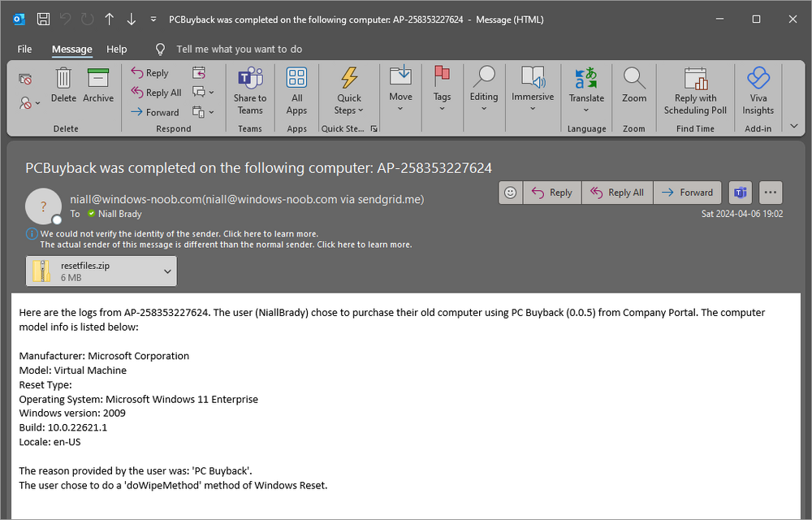Click the Outlook app icon in title bar

tap(19, 19)
